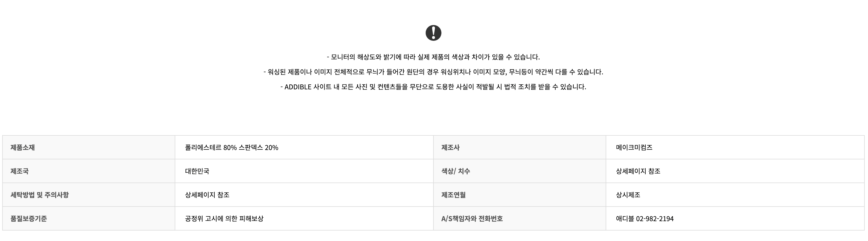Select the 색상/ 치수 header cell
Viewport: 868px width, 241px height.
[x=520, y=171]
